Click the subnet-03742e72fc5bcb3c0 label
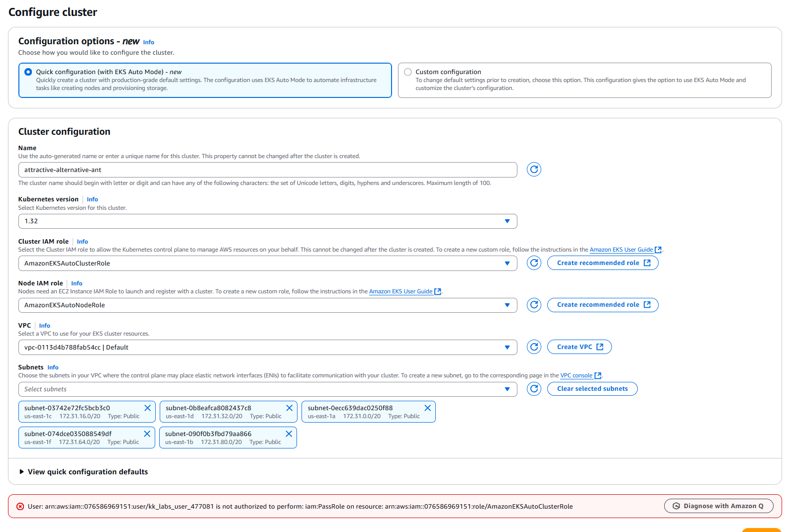796x532 pixels. (x=67, y=408)
